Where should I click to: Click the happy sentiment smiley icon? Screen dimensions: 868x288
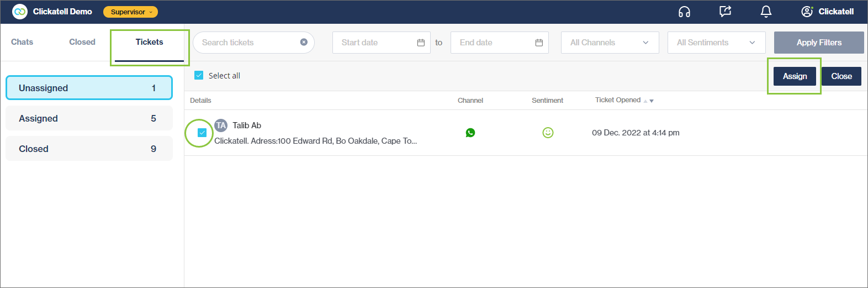[548, 133]
